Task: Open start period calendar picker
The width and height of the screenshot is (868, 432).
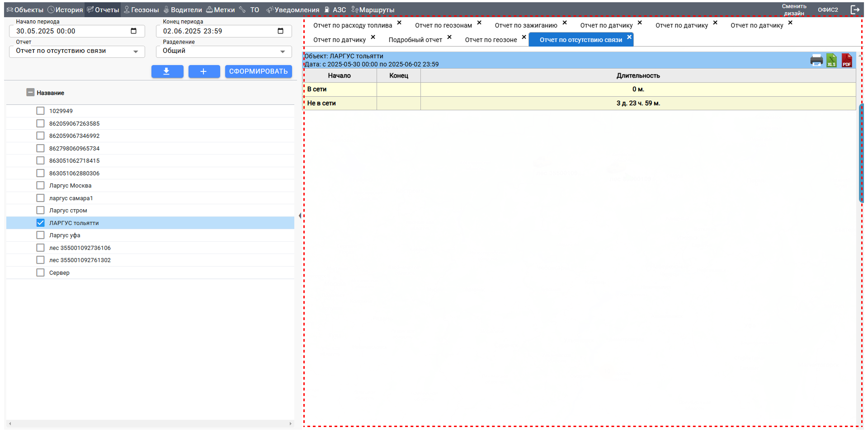Action: pos(133,31)
